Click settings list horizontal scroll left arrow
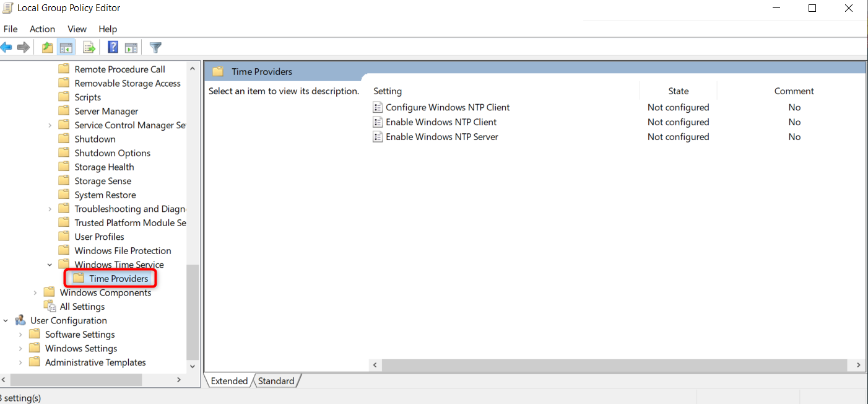The height and width of the screenshot is (404, 868). click(x=375, y=365)
